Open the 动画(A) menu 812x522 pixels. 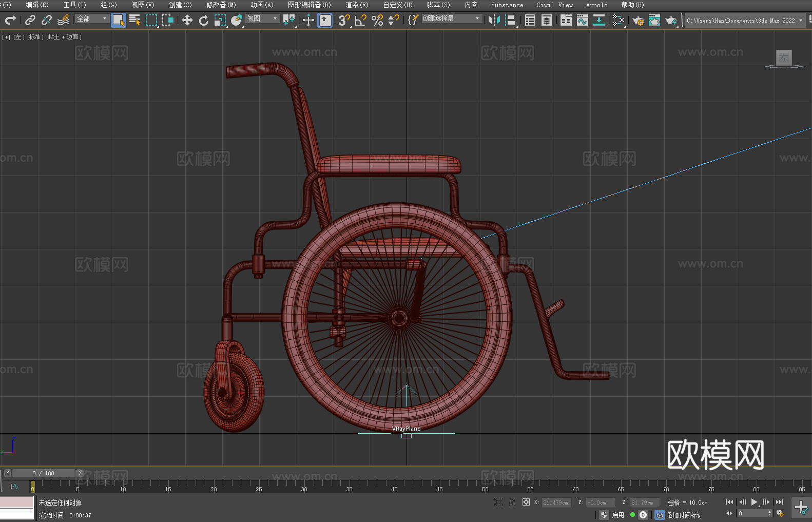pos(262,5)
